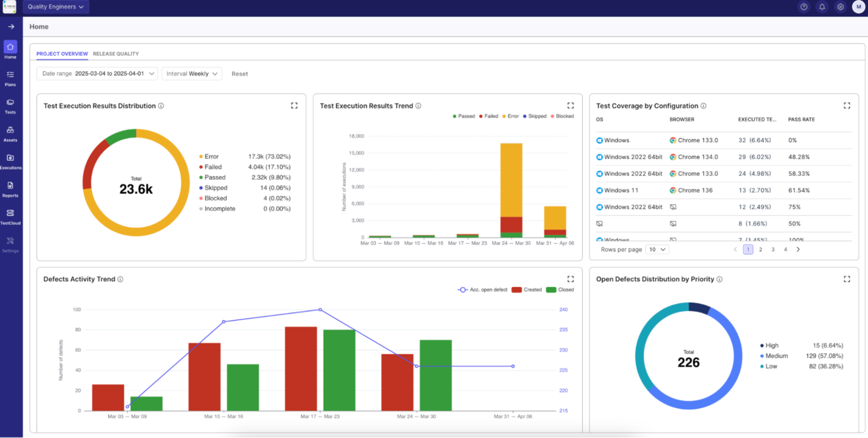The image size is (868, 438).
Task: Open page 3 of Test Coverage table
Action: click(x=772, y=249)
